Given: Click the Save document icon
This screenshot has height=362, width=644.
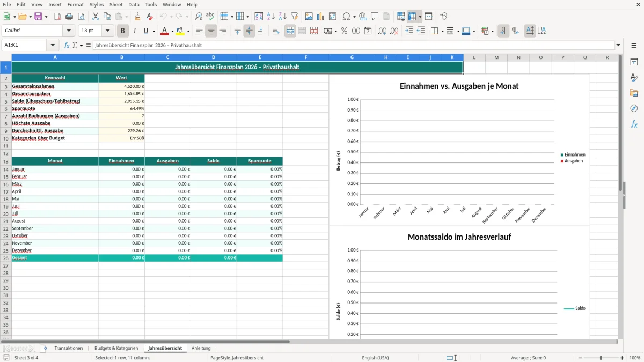Looking at the screenshot, I should pyautogui.click(x=38, y=17).
